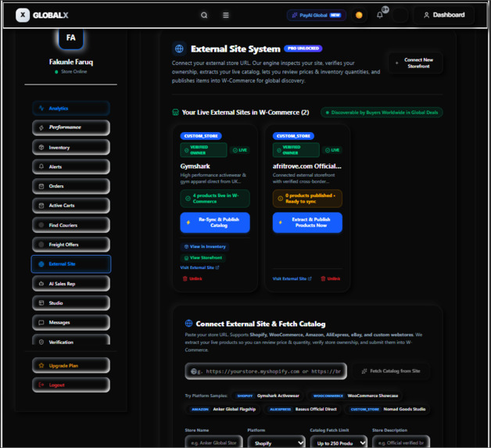The image size is (491, 448).
Task: Open AI Sales Rep sidebar item
Action: coord(71,284)
